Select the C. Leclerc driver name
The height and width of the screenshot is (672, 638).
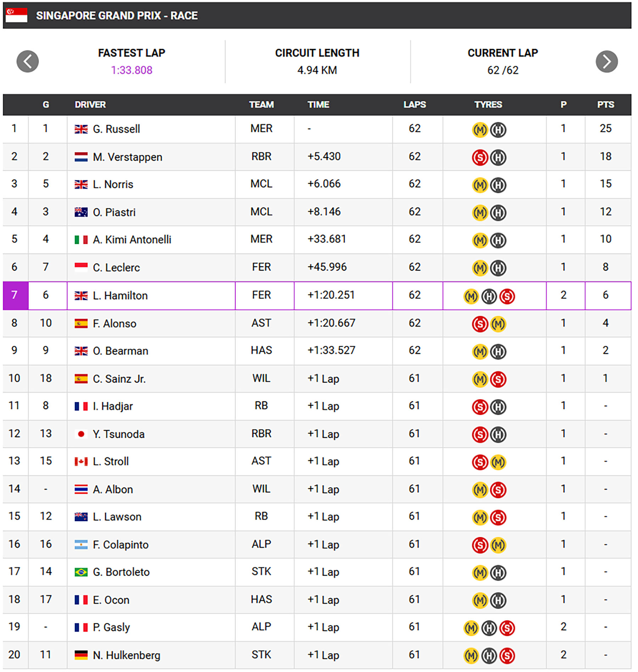pos(116,268)
